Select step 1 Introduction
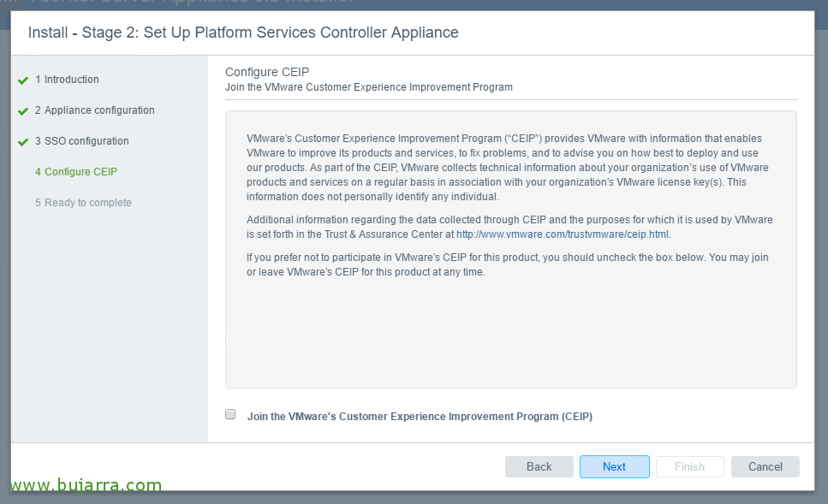The height and width of the screenshot is (504, 828). tap(67, 80)
